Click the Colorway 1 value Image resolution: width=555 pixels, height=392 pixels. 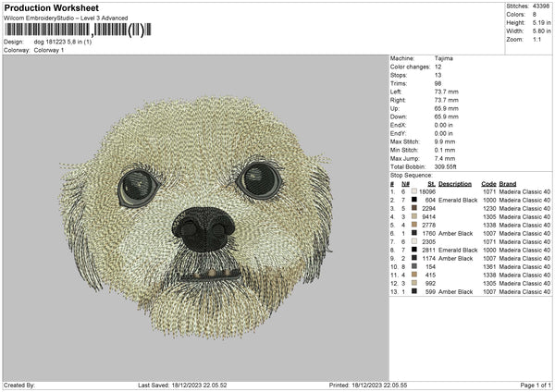point(50,50)
